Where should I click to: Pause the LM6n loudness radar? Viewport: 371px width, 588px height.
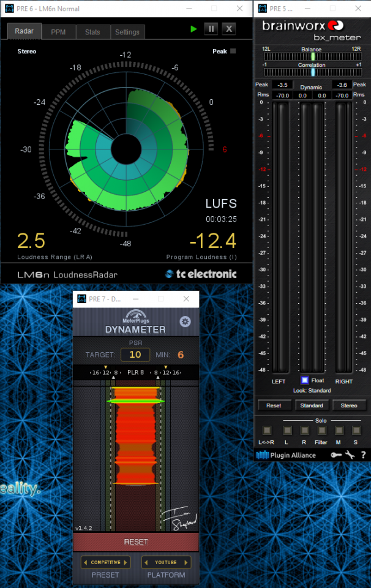(211, 29)
